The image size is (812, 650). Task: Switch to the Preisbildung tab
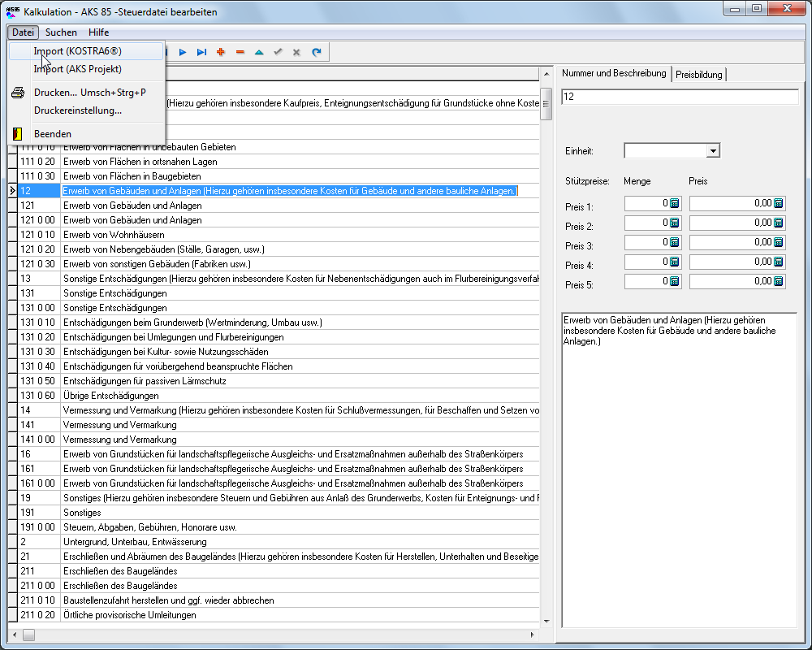(699, 74)
